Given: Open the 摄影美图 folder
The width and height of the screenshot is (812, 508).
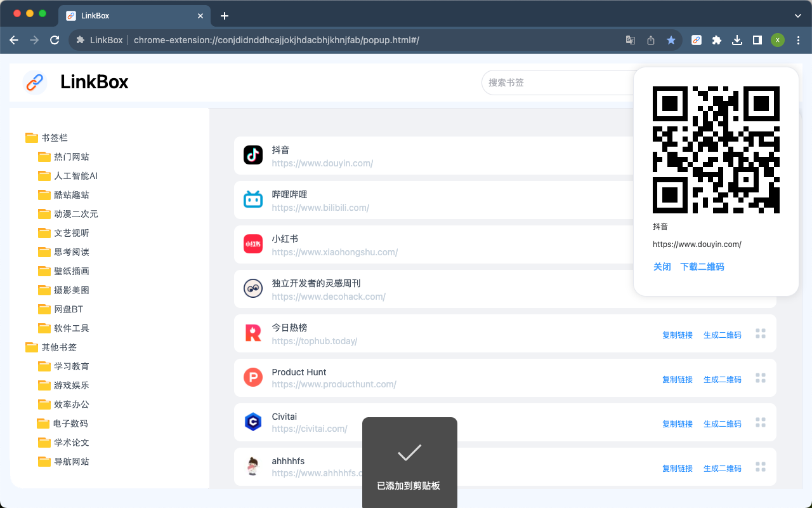Looking at the screenshot, I should pos(63,290).
